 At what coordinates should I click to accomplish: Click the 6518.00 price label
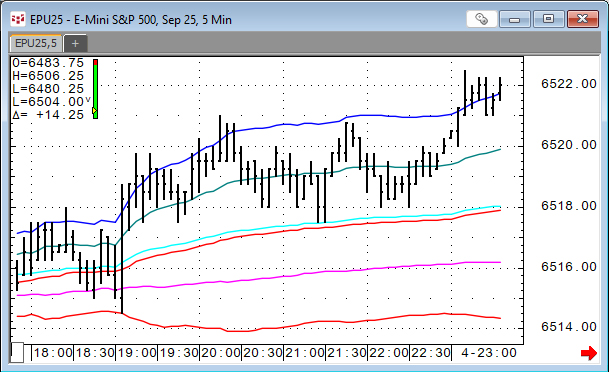coord(569,206)
